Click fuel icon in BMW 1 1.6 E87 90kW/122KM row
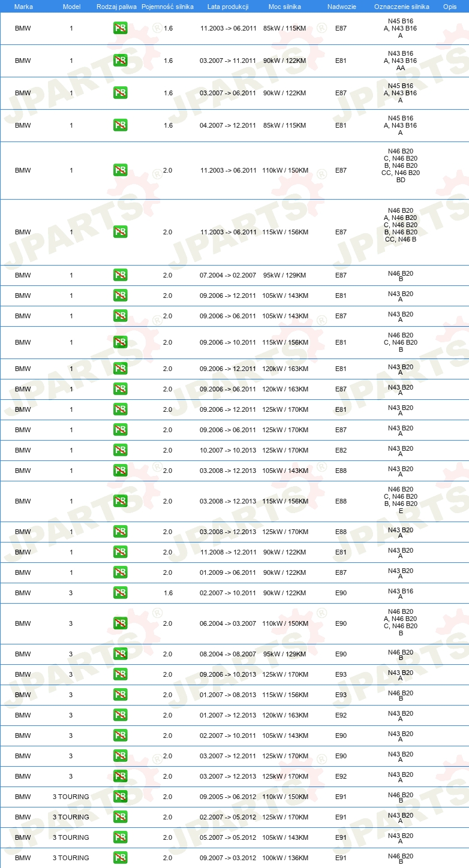 click(x=120, y=93)
